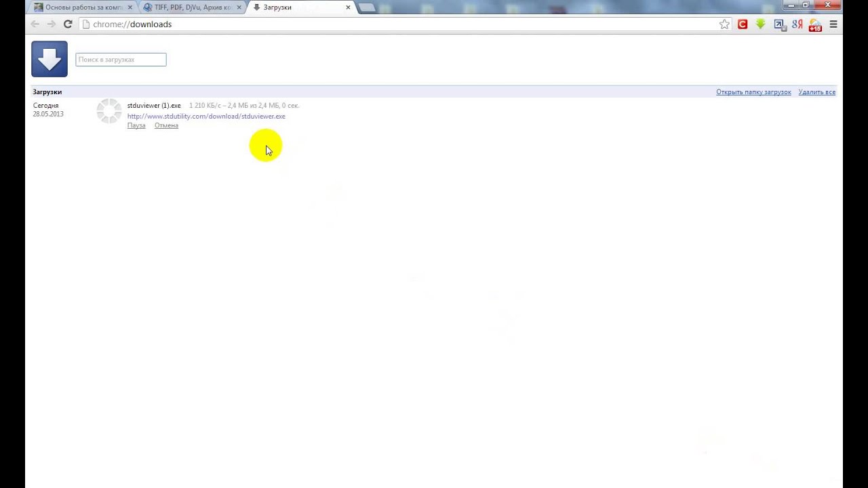Bookmark this page with the star icon
The height and width of the screenshot is (488, 868).
[724, 24]
